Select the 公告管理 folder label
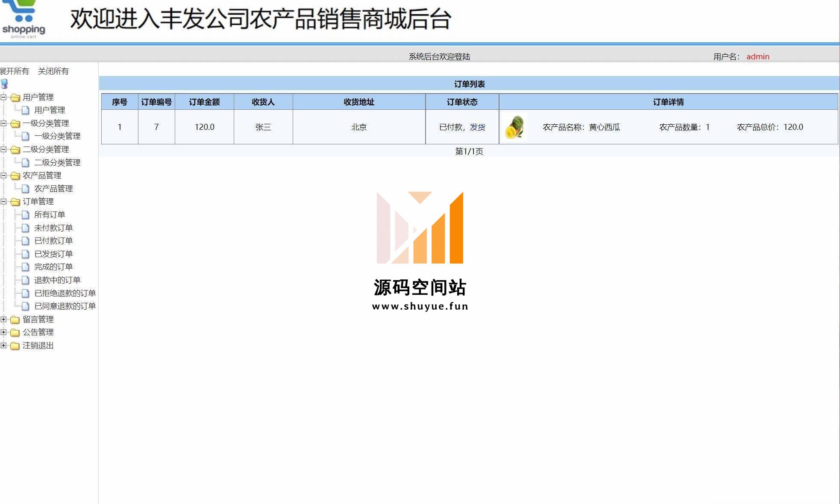Viewport: 840px width, 504px height. click(x=38, y=332)
